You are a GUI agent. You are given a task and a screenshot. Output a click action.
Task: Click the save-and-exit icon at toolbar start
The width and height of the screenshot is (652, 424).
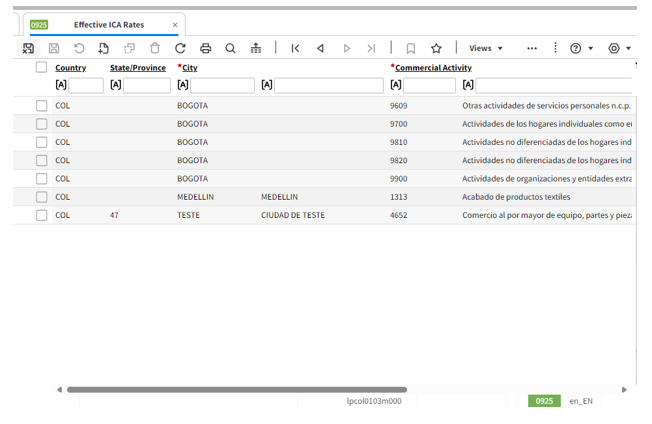[28, 48]
